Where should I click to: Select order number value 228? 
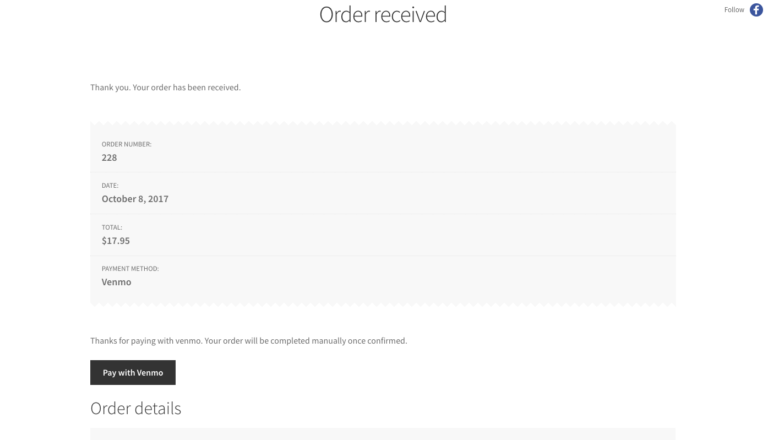(x=110, y=157)
